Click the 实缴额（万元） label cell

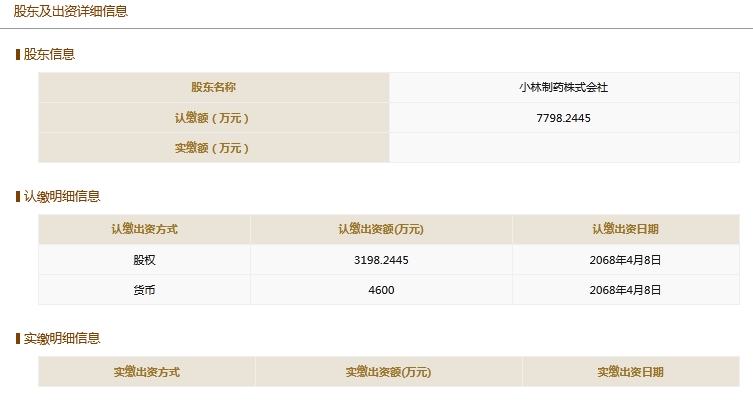(214, 148)
